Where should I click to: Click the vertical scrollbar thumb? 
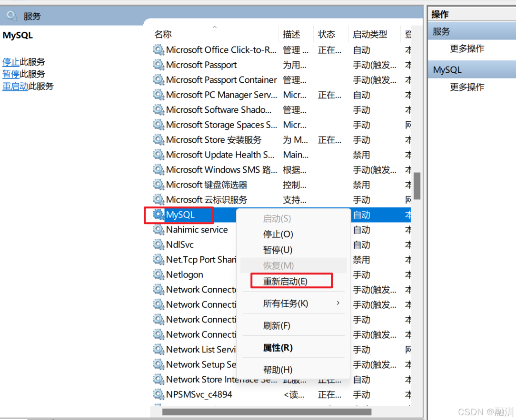417,186
